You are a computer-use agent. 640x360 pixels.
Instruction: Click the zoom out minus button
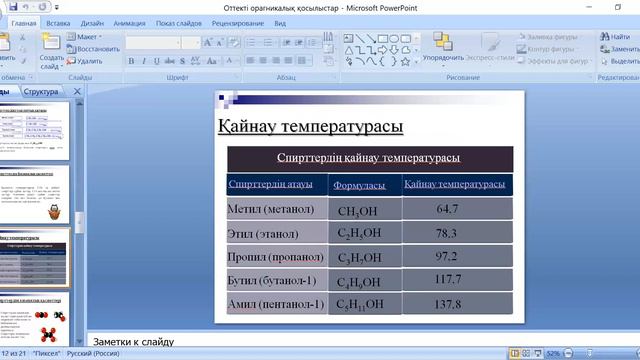pyautogui.click(x=568, y=353)
